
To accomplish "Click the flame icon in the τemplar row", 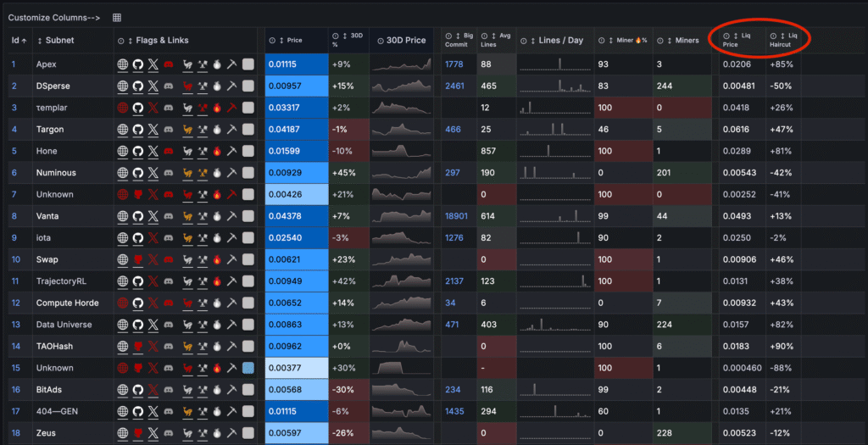I will click(x=217, y=108).
